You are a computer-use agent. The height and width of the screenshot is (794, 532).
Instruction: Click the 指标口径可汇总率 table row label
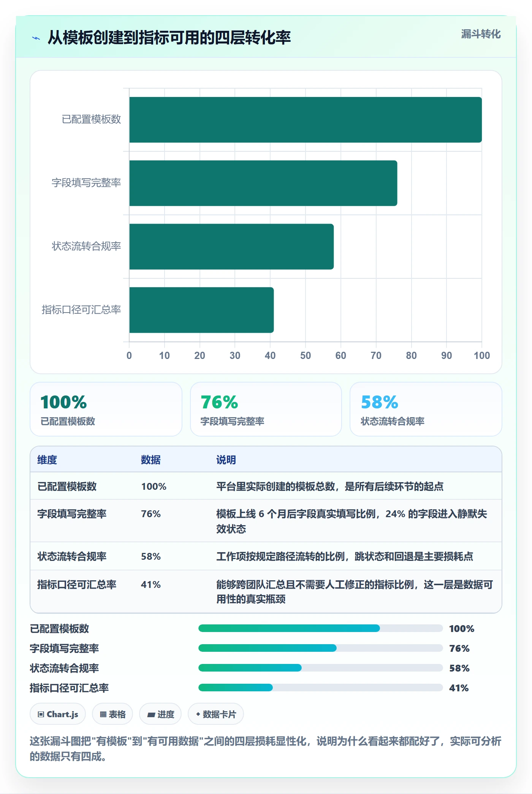[77, 584]
